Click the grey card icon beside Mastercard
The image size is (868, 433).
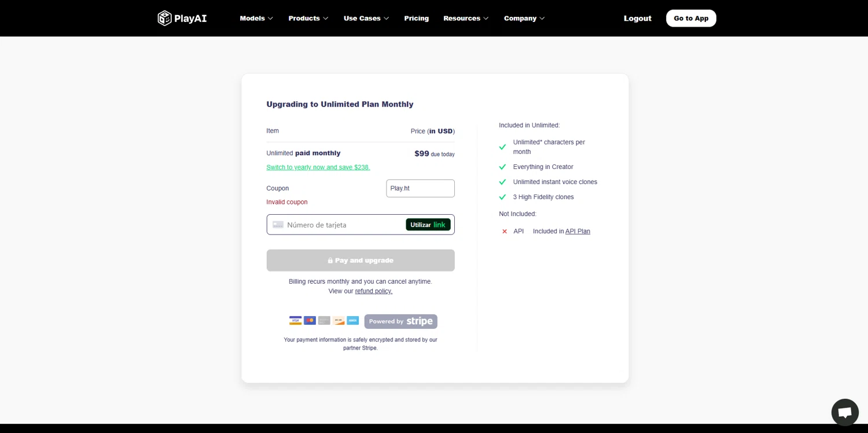click(324, 321)
